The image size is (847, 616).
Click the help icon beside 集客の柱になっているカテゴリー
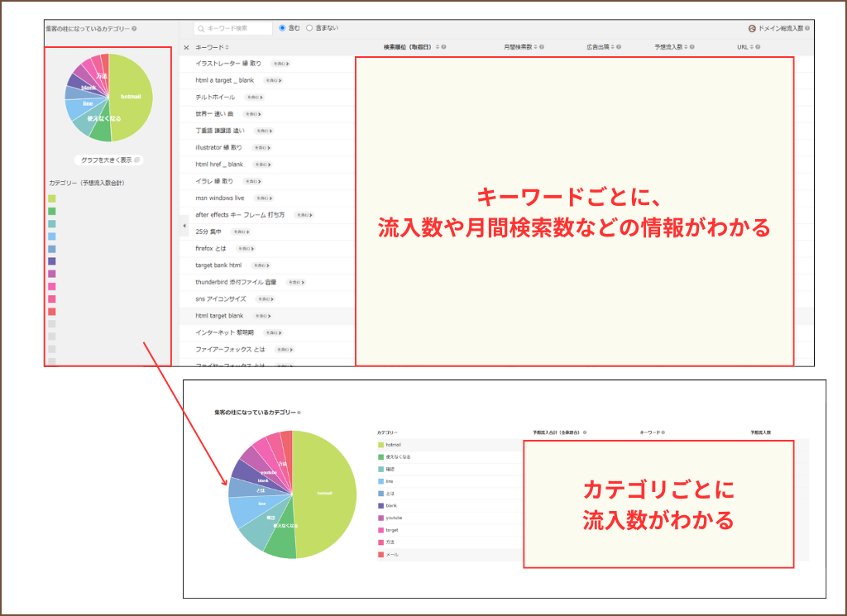coord(135,27)
